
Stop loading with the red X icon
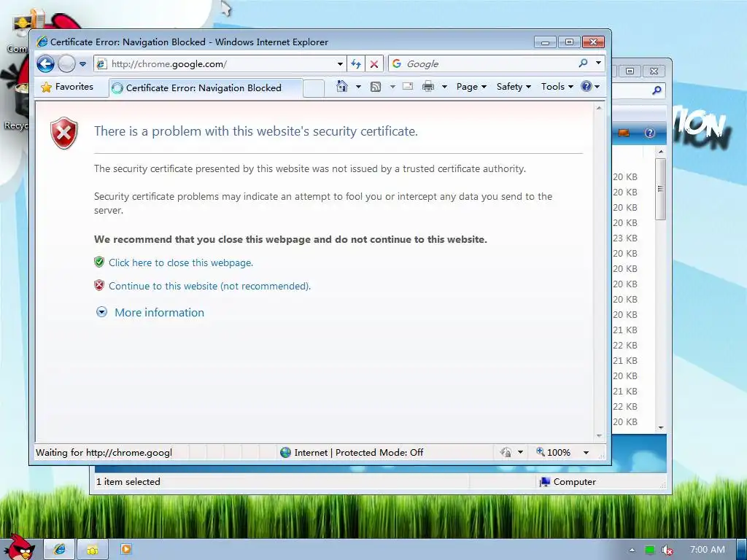tap(374, 64)
